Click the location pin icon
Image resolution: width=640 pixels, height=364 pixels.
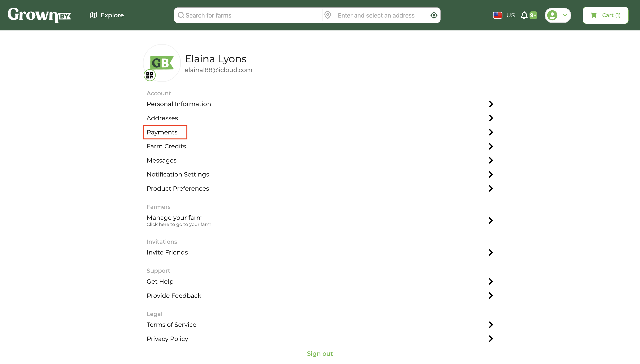click(x=328, y=15)
